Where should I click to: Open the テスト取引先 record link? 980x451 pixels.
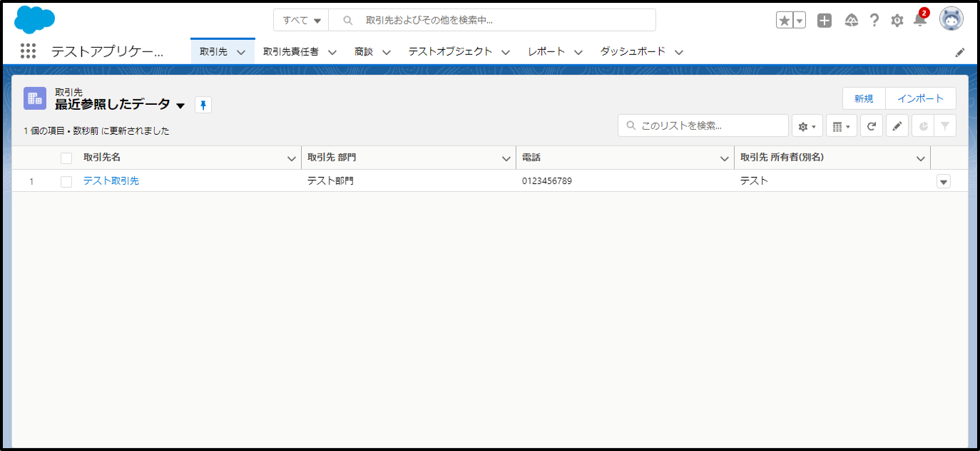(111, 181)
